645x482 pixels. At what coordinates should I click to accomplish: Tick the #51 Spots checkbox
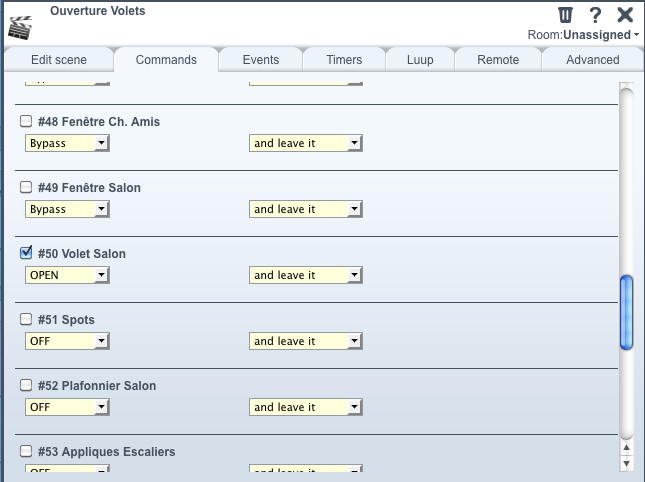coord(26,319)
